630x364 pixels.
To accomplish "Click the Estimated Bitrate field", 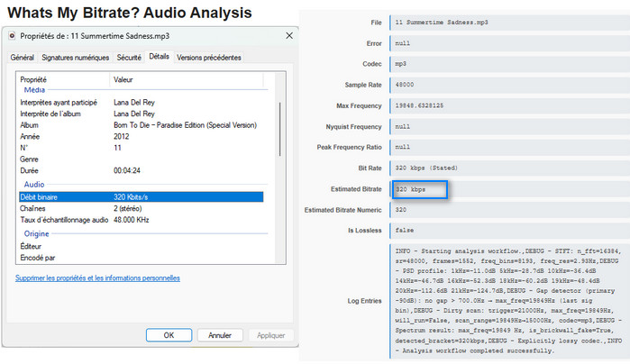I will point(509,189).
